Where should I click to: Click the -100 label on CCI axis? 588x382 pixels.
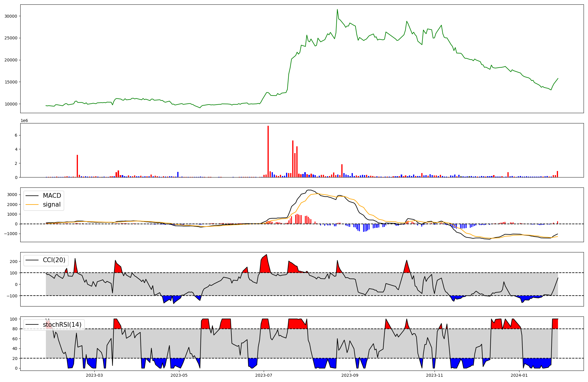tap(12, 296)
